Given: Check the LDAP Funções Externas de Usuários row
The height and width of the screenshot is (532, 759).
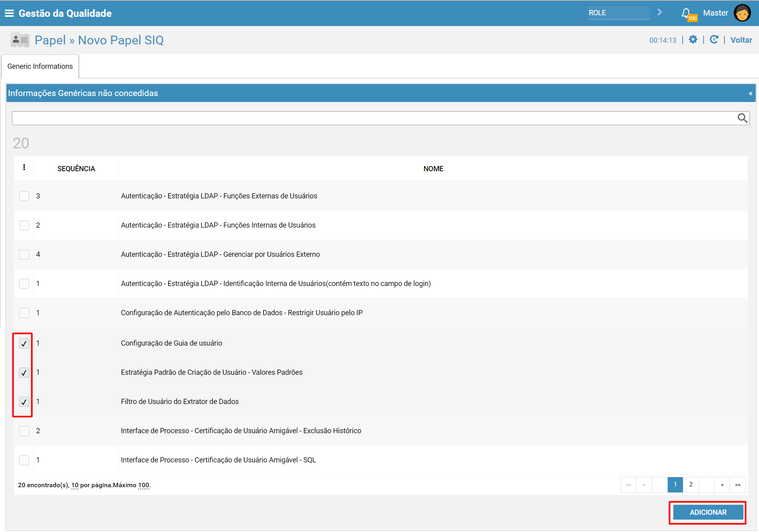Looking at the screenshot, I should pos(24,196).
